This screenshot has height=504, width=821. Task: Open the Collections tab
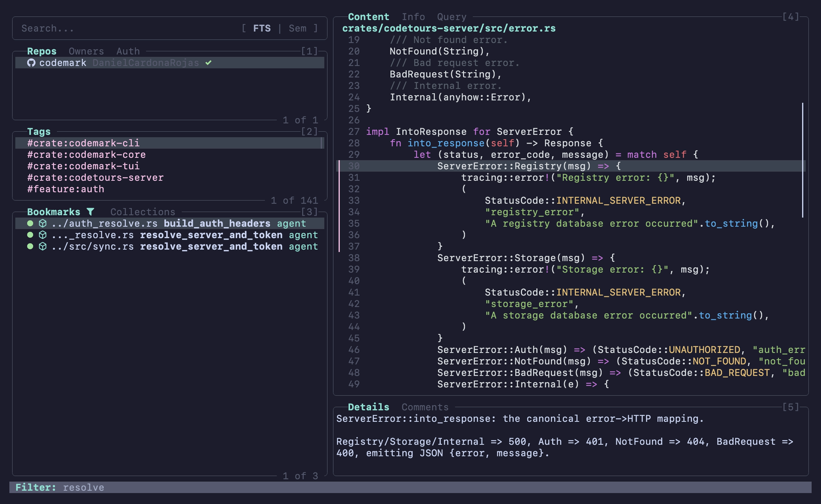click(x=143, y=212)
